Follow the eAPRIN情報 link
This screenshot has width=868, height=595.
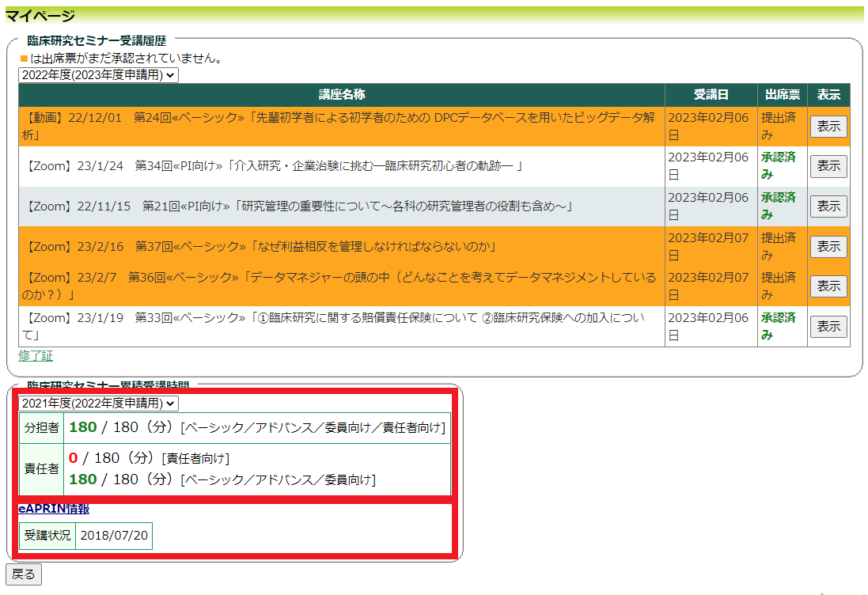[54, 509]
